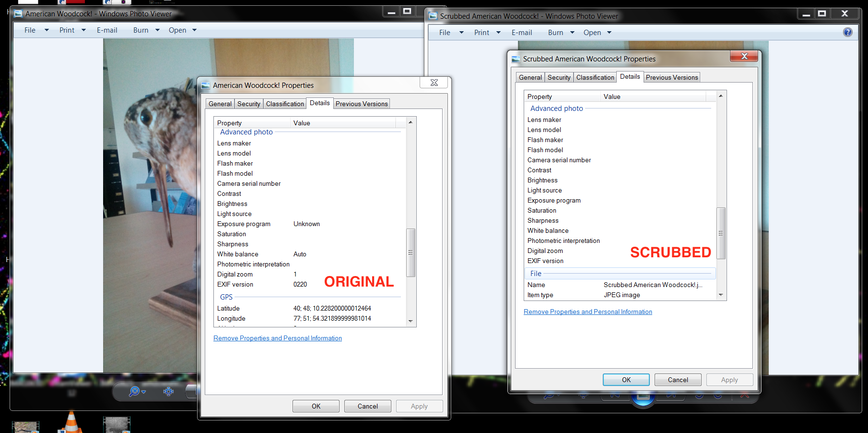Select the Longitude row in original Details
This screenshot has width=868, height=433.
[310, 318]
